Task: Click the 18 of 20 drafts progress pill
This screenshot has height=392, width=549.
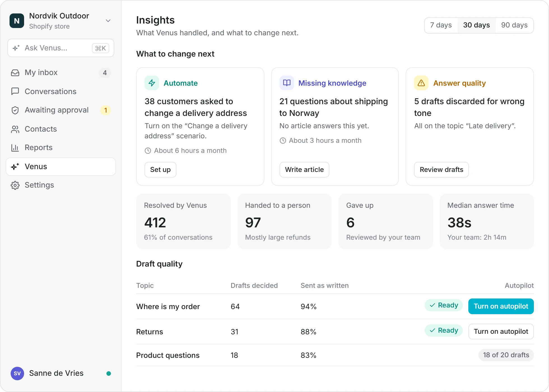Action: click(x=506, y=355)
